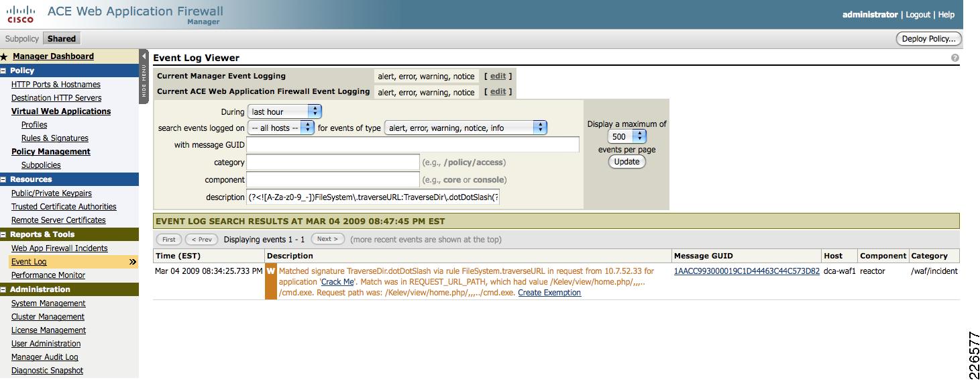Viewport: 980px width, 380px height.
Task: Open Cluster Management
Action: coord(48,317)
